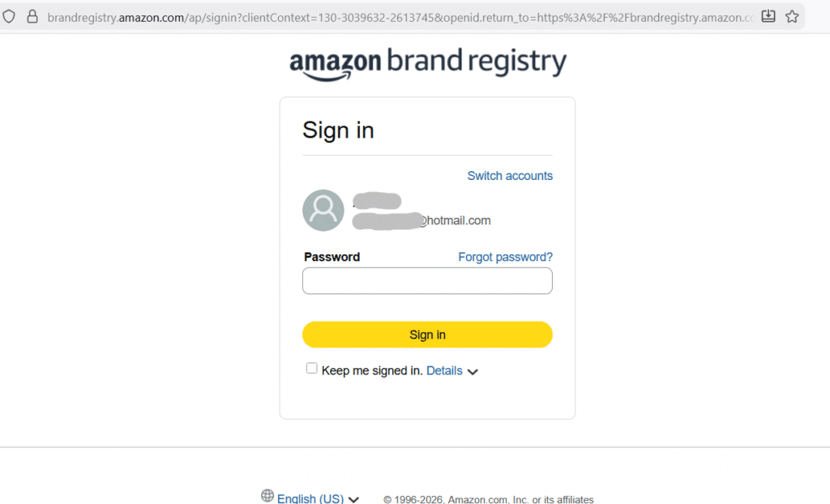
Task: Click the site security padlock icon
Action: point(32,16)
